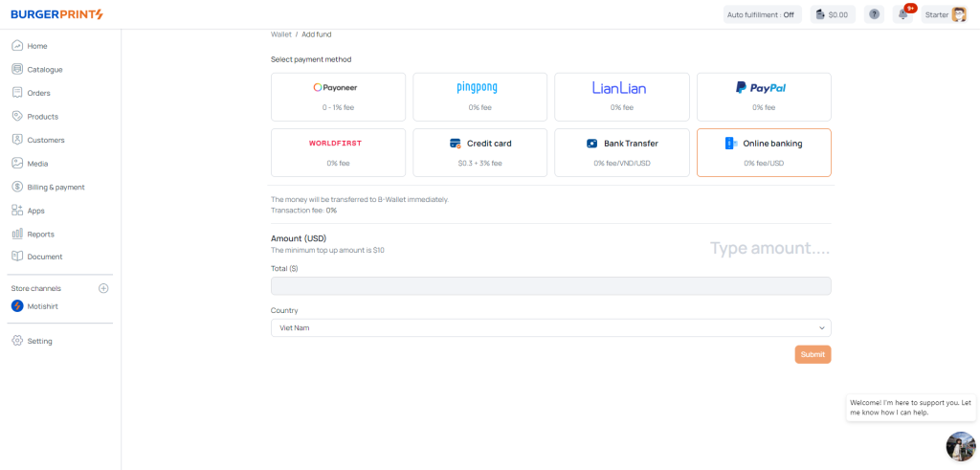Click the BurgerPrints logo
Viewport: 980px width, 470px height.
[x=56, y=14]
